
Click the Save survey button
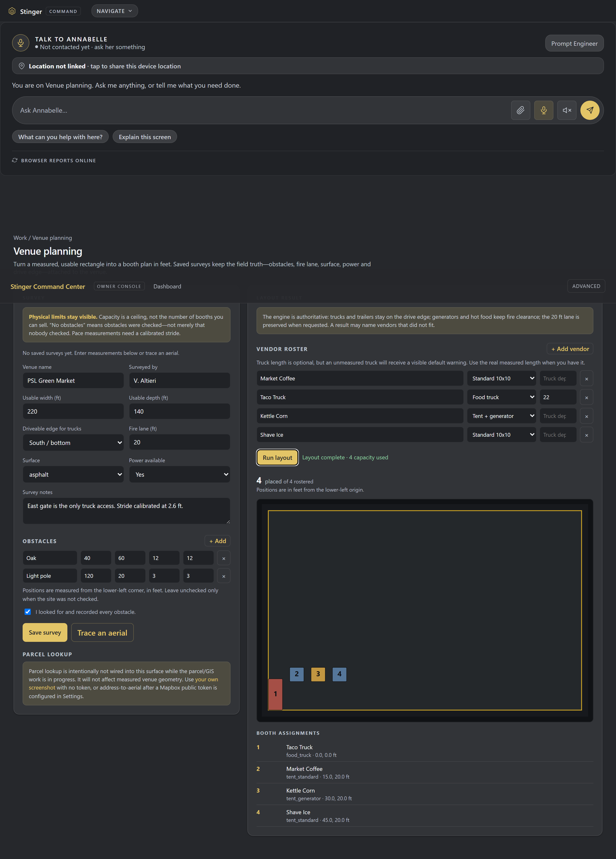[x=45, y=632]
